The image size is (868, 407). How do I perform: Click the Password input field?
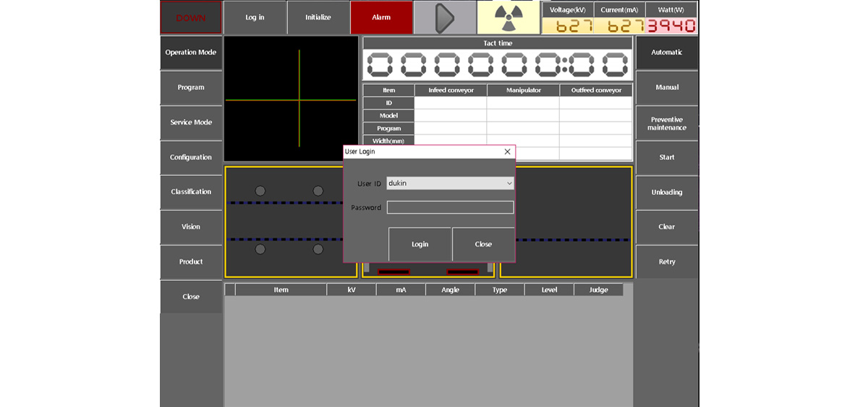coord(450,208)
